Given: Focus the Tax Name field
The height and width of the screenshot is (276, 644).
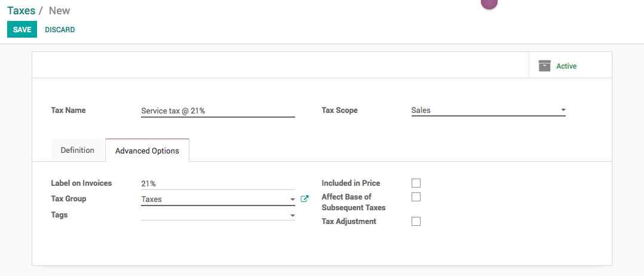Looking at the screenshot, I should point(217,111).
